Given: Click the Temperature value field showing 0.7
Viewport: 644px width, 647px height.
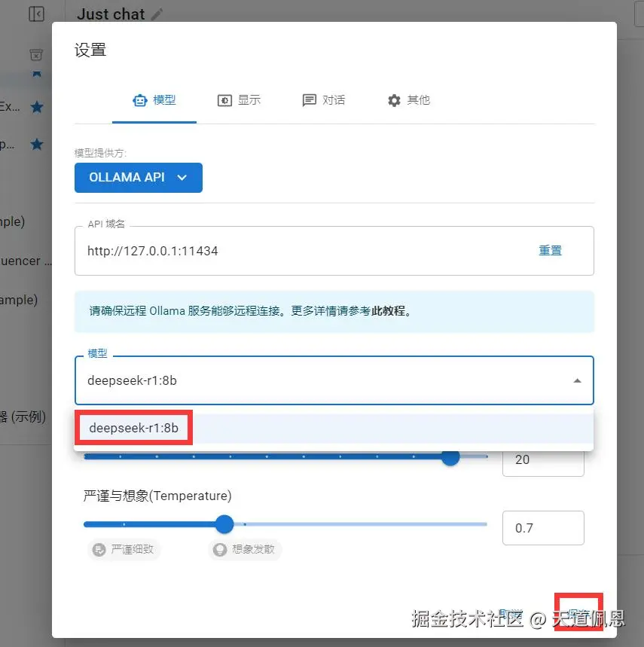Looking at the screenshot, I should 543,528.
